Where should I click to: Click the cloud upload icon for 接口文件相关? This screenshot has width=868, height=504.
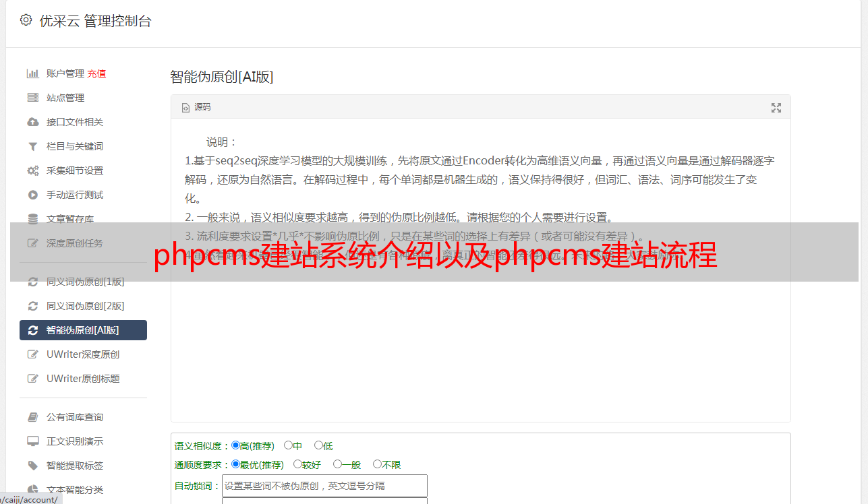coord(32,122)
